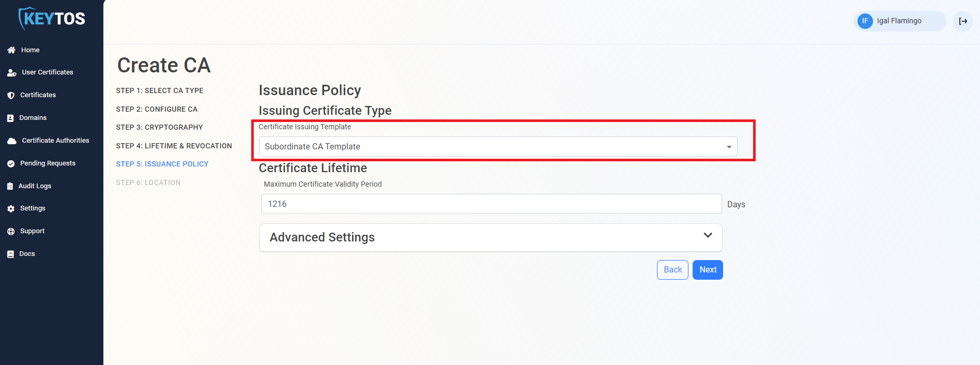Screen dimensions: 980x365
Task: Click the Certificate Authorities cloud icon
Action: [11, 141]
